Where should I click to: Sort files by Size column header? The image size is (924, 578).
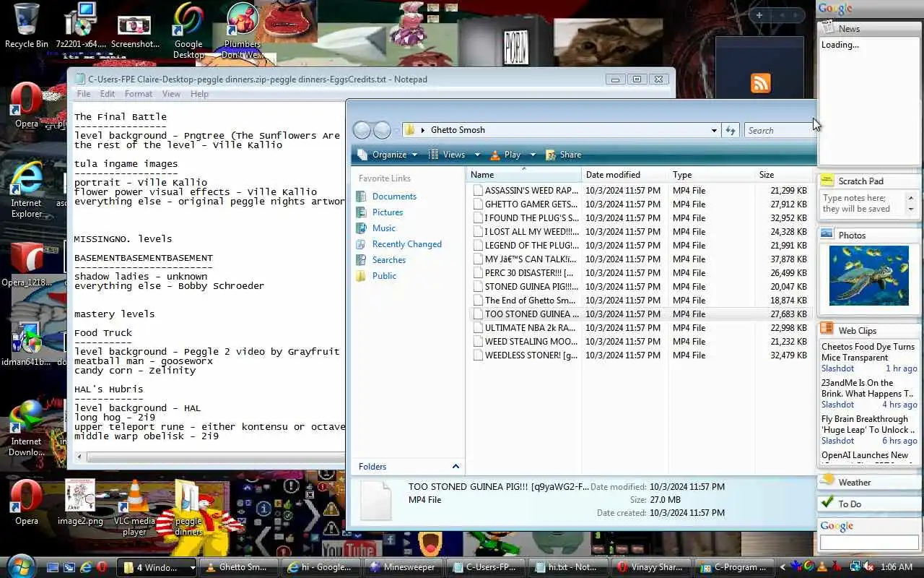tap(783, 175)
